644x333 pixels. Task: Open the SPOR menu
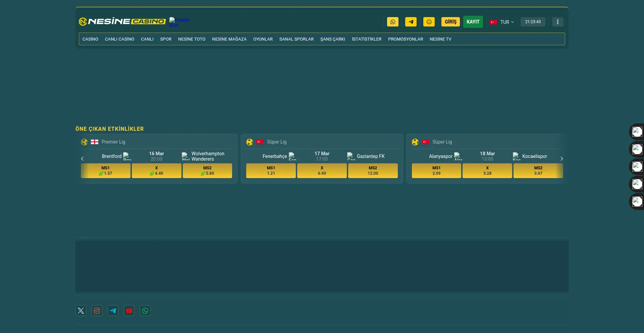166,39
